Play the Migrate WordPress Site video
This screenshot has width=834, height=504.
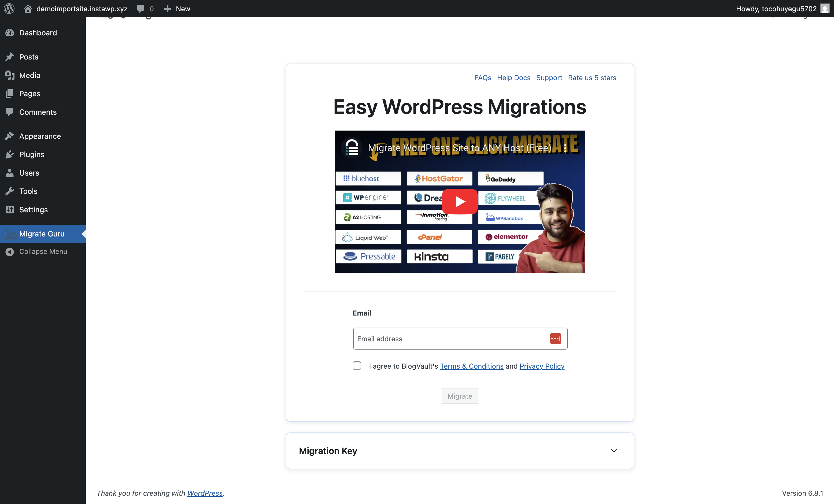coord(460,201)
